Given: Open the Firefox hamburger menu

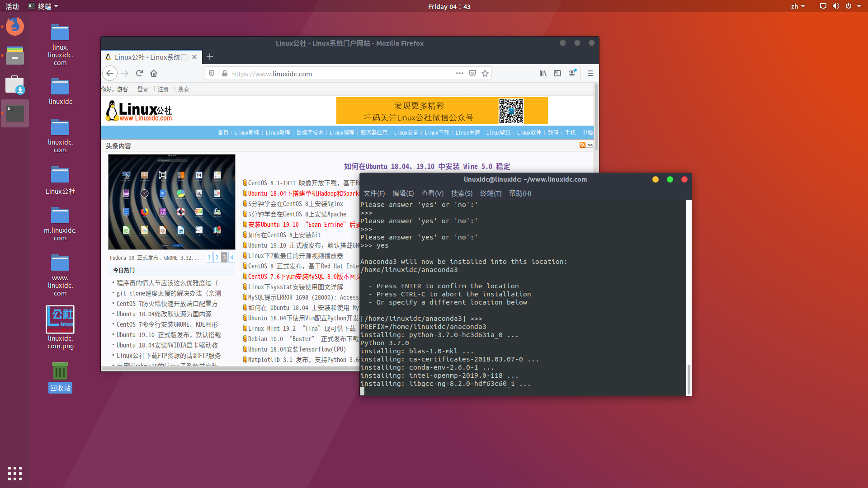Looking at the screenshot, I should (590, 73).
